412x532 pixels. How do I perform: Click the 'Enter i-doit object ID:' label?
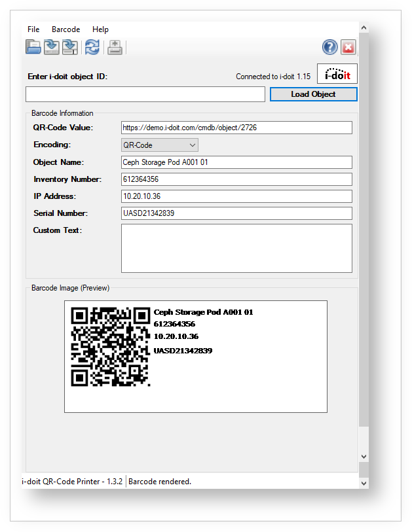[67, 77]
